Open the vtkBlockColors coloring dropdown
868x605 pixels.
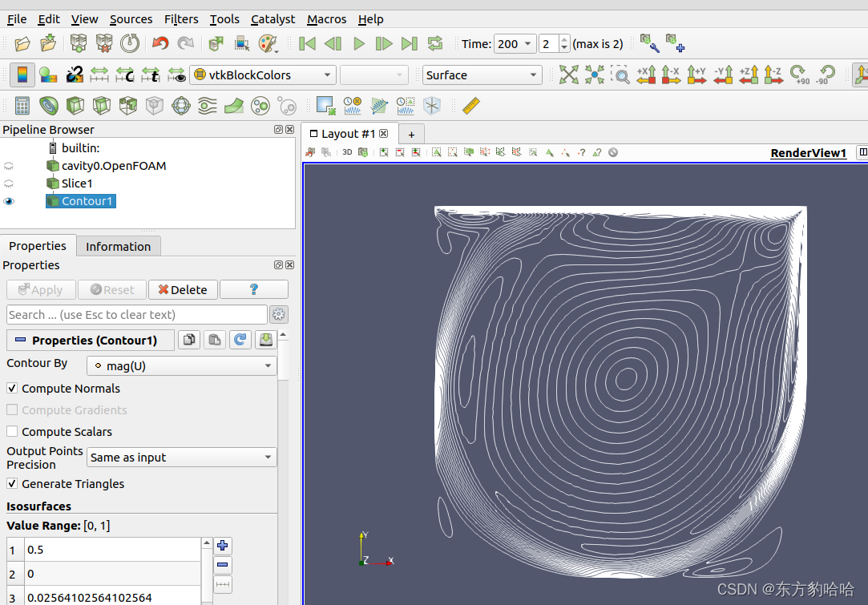263,75
